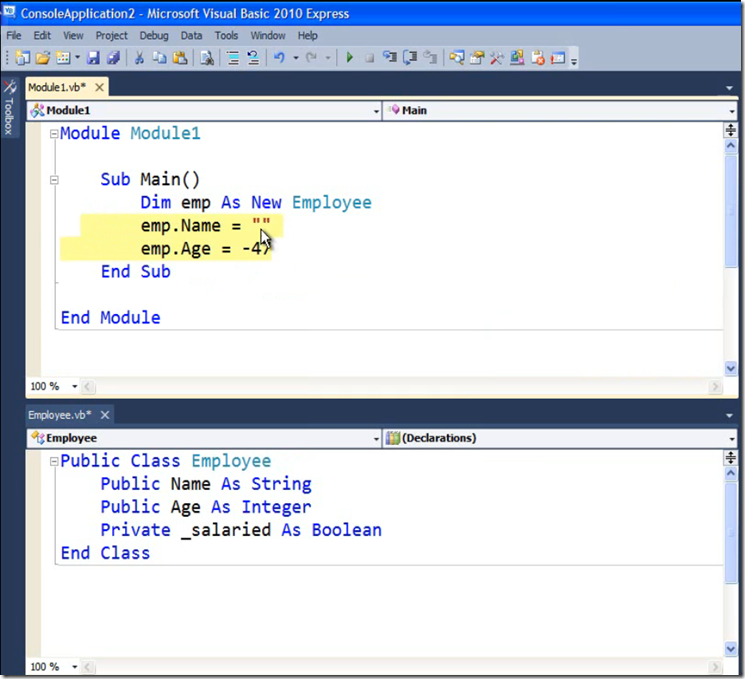The height and width of the screenshot is (679, 745).
Task: Click the Immediate Window toolbar icon
Action: [558, 58]
